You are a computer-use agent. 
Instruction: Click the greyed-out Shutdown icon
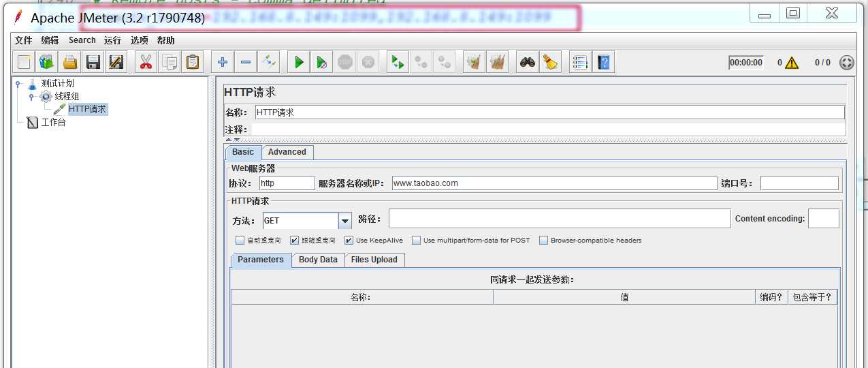[x=368, y=63]
